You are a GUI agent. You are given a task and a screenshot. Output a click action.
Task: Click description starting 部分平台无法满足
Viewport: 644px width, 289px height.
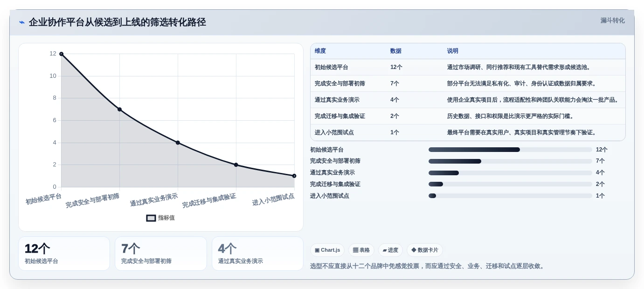click(523, 83)
